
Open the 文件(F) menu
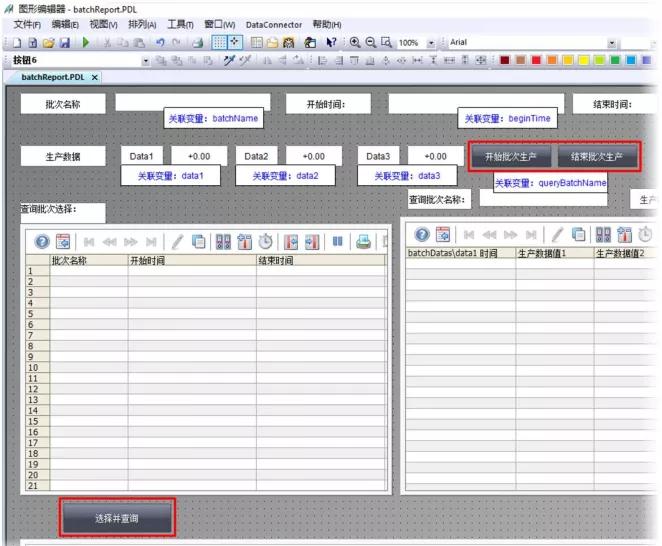click(x=27, y=24)
